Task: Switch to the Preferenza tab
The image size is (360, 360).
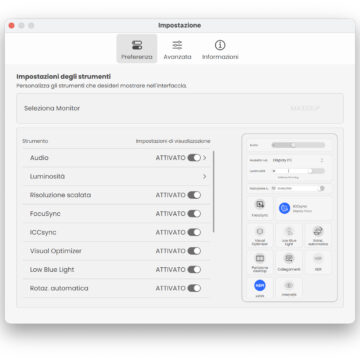Action: (x=137, y=49)
